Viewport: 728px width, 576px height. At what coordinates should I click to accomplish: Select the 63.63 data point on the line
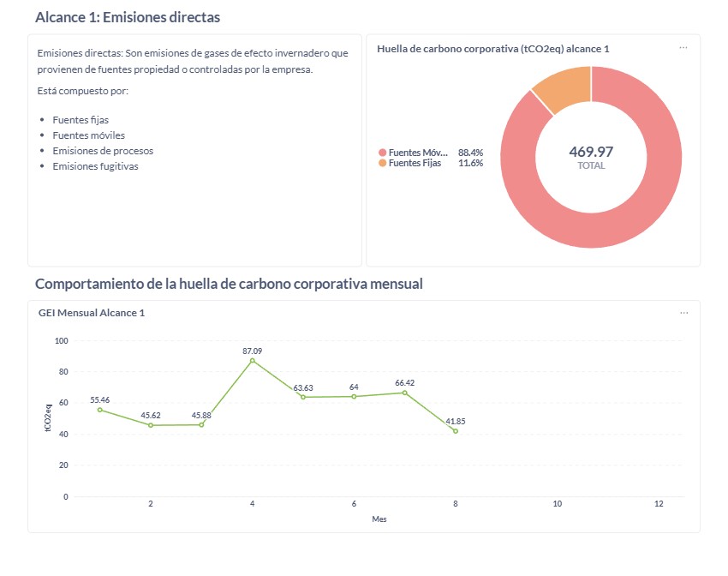[x=303, y=397]
